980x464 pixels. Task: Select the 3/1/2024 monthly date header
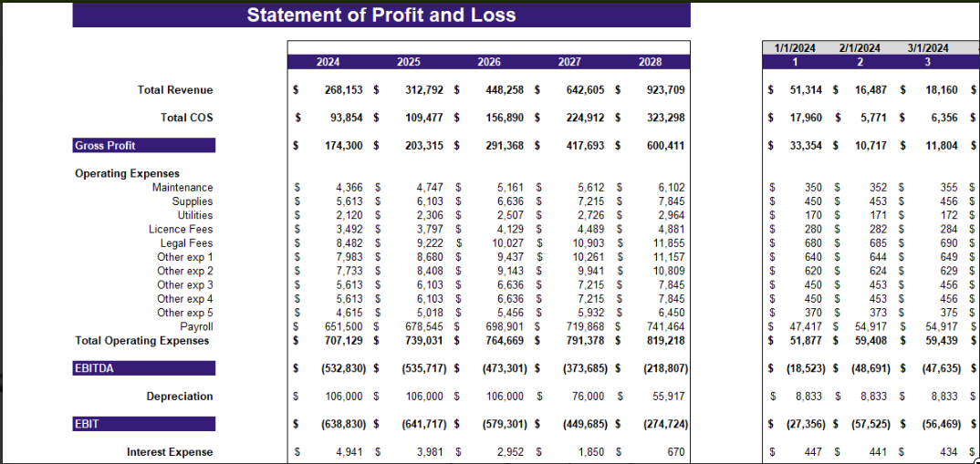(x=928, y=48)
